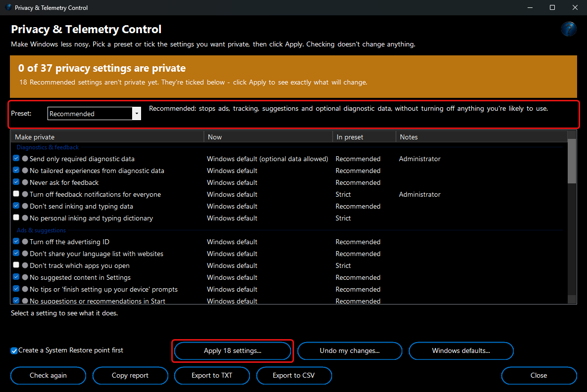The height and width of the screenshot is (392, 587).
Task: Click the scrollbar track below the thumb
Action: click(572, 239)
